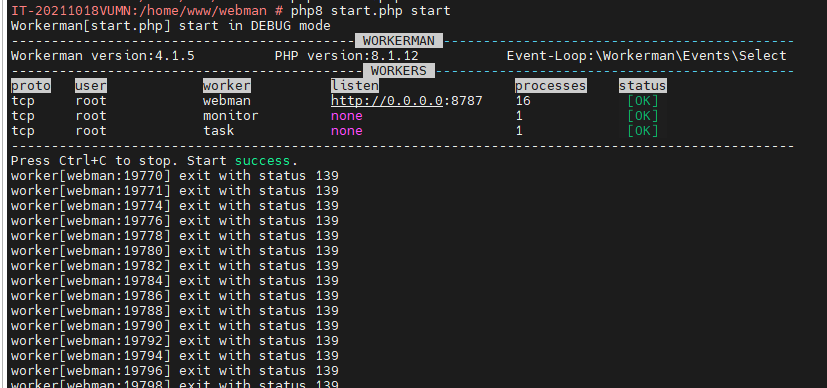Click the 'proto' column header

click(31, 85)
